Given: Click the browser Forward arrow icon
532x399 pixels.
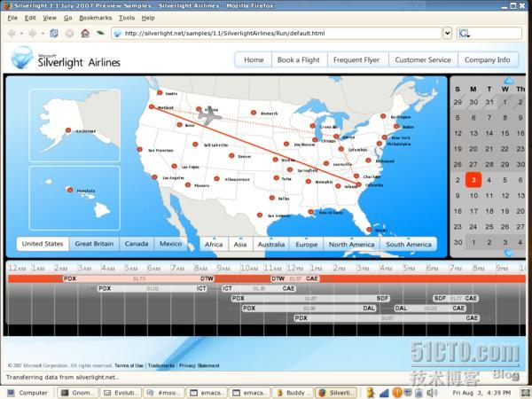Looking at the screenshot, I should tap(33, 34).
